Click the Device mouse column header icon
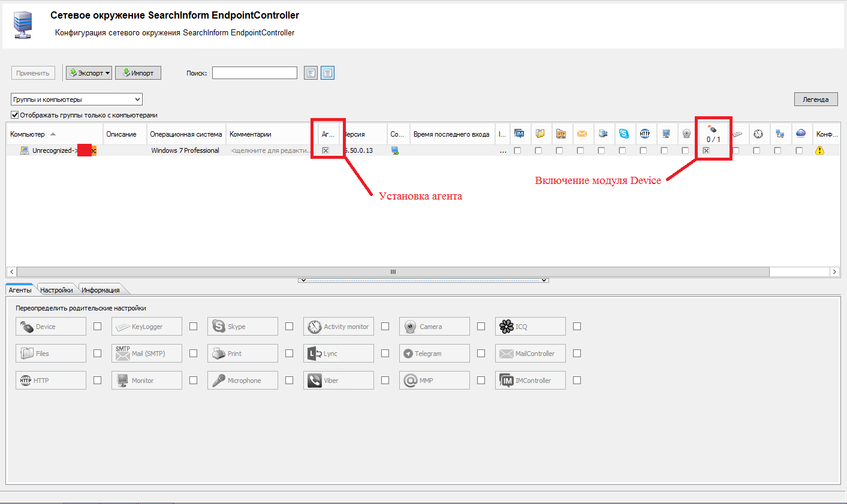The image size is (847, 504). click(x=712, y=129)
